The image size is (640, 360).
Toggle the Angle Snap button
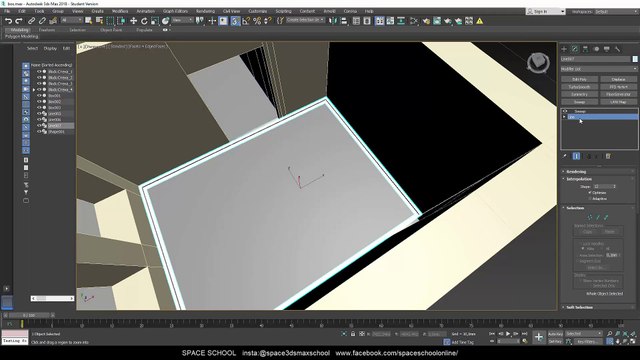tap(246, 21)
